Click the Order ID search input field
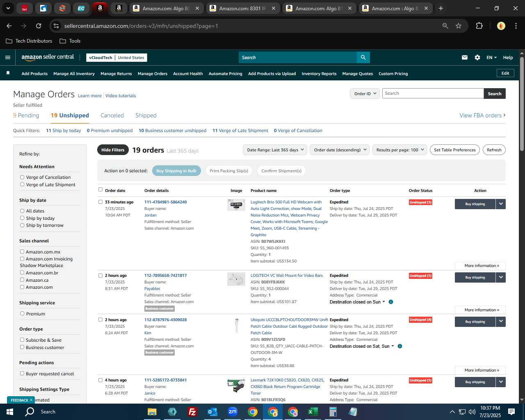525x420 pixels. tap(433, 94)
